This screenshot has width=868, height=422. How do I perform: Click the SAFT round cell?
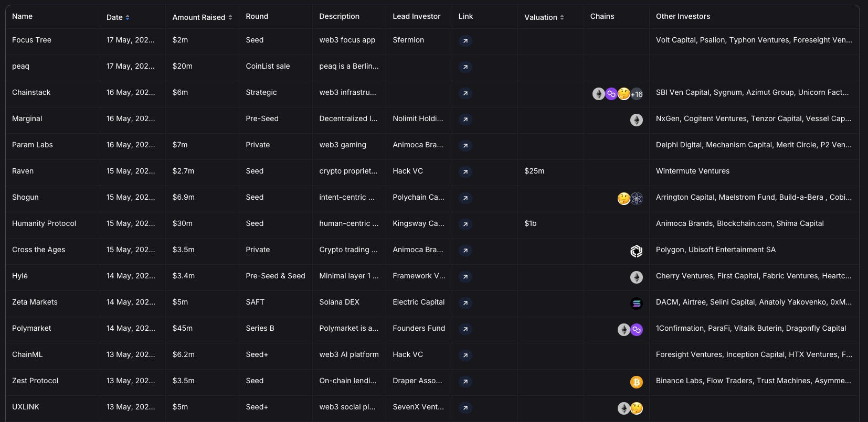(276, 302)
